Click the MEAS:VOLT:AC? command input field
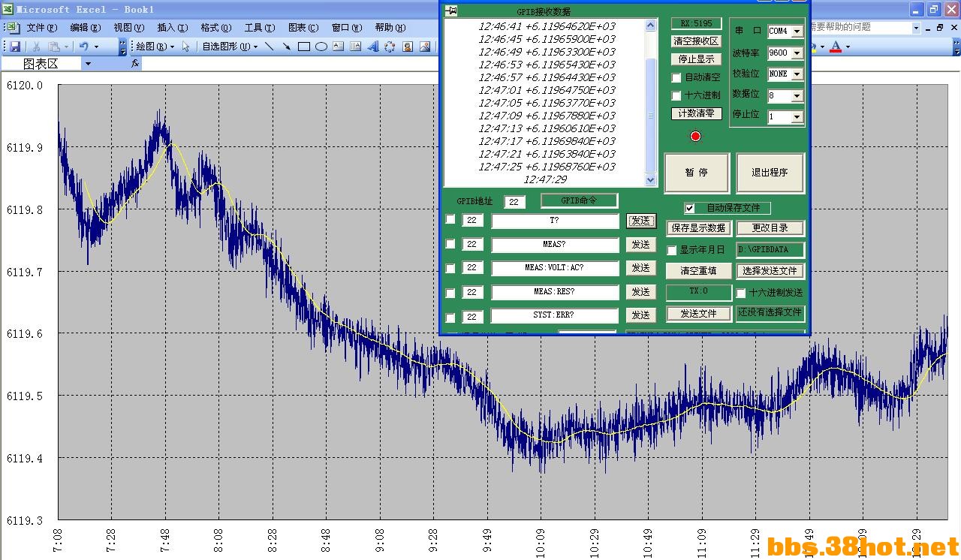Viewport: 961px width, 560px height. coord(555,268)
